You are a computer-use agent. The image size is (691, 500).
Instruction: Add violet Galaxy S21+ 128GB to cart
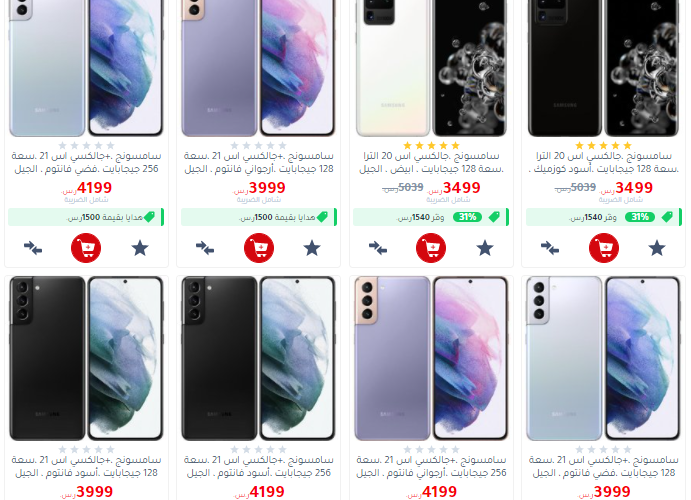pos(259,248)
